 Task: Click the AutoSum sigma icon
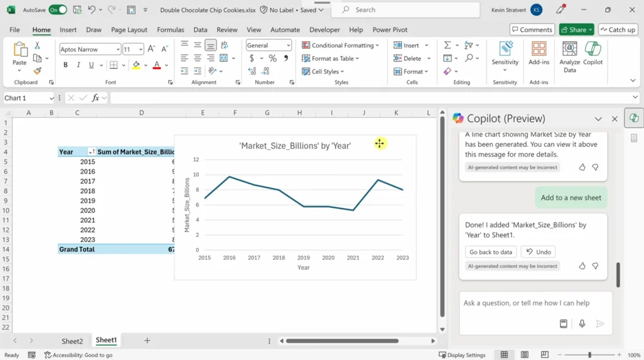click(447, 45)
